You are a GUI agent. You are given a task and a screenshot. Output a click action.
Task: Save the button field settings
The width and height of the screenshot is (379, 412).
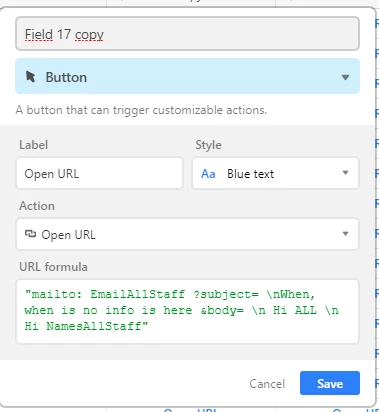(330, 383)
